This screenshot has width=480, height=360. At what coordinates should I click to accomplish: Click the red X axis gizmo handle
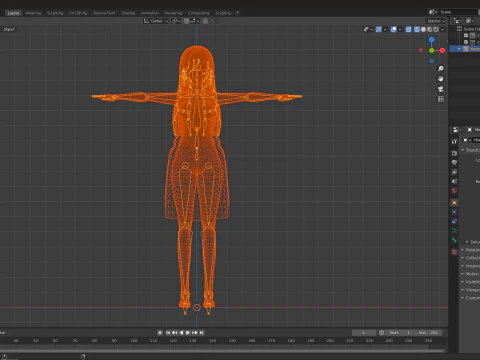point(442,50)
